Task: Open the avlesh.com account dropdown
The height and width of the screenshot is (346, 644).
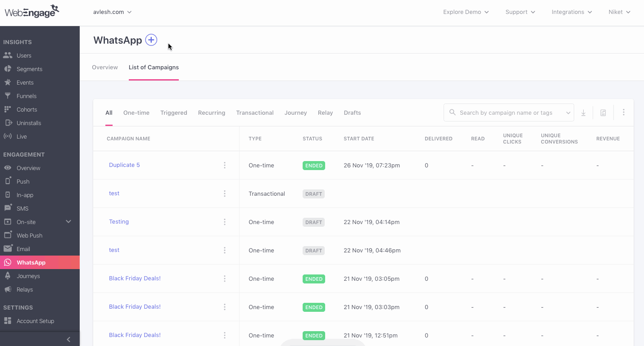Action: click(112, 12)
